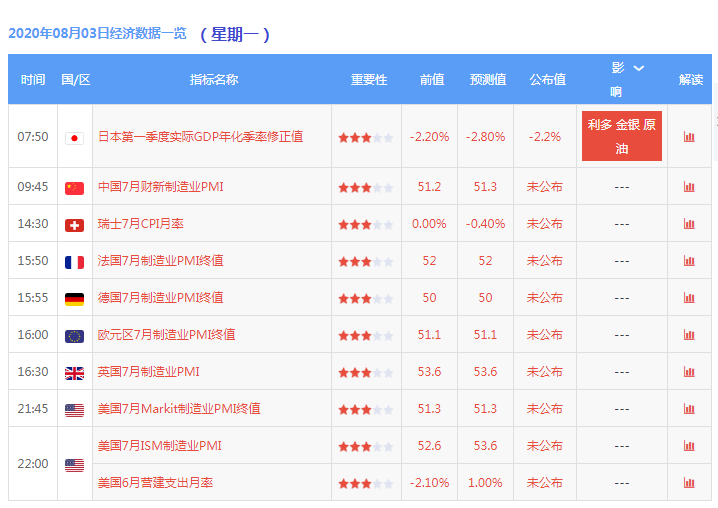Click chart icon for UK manufacturing PMI
Screen dimensions: 718x508
tap(689, 372)
